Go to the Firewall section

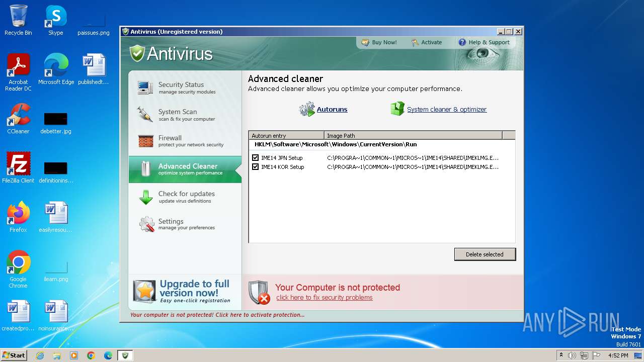(x=185, y=141)
